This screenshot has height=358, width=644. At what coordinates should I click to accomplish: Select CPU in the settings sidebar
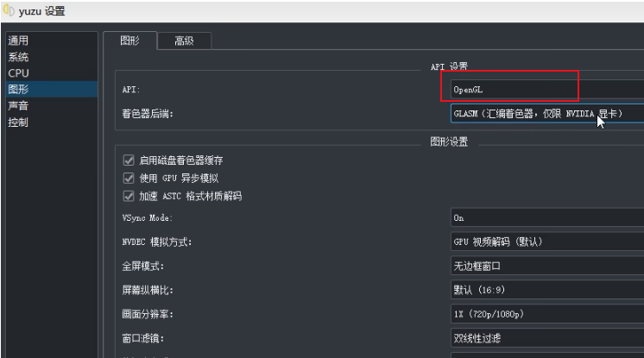tap(18, 73)
